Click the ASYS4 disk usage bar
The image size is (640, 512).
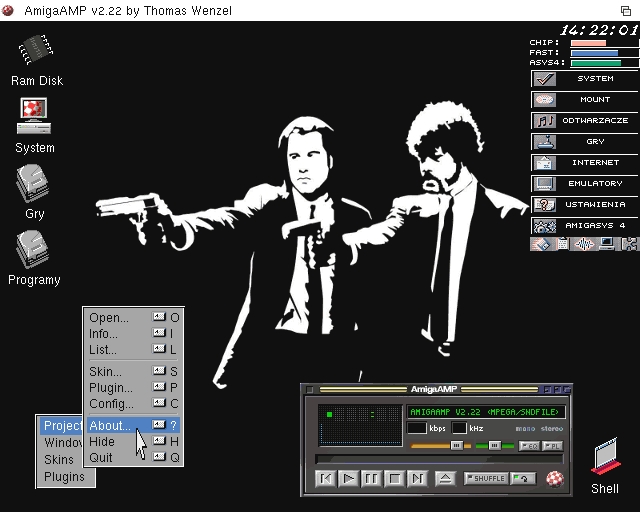604,63
